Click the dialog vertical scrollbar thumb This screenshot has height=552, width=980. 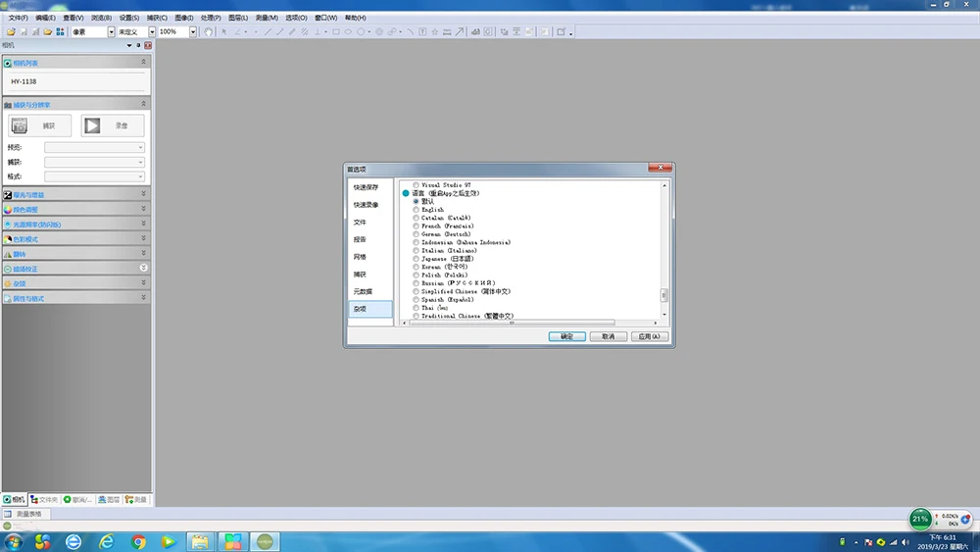tap(664, 295)
